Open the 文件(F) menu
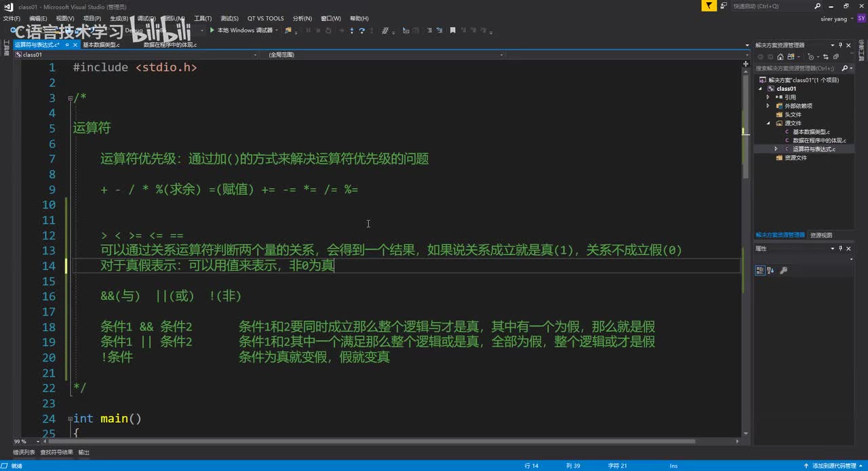The width and height of the screenshot is (868, 471). (12, 18)
